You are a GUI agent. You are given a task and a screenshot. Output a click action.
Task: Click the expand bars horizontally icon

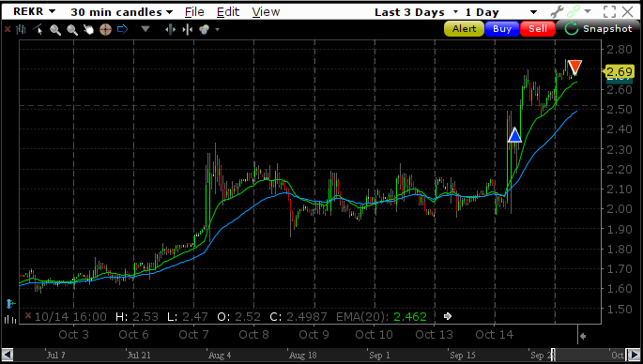pos(170,29)
